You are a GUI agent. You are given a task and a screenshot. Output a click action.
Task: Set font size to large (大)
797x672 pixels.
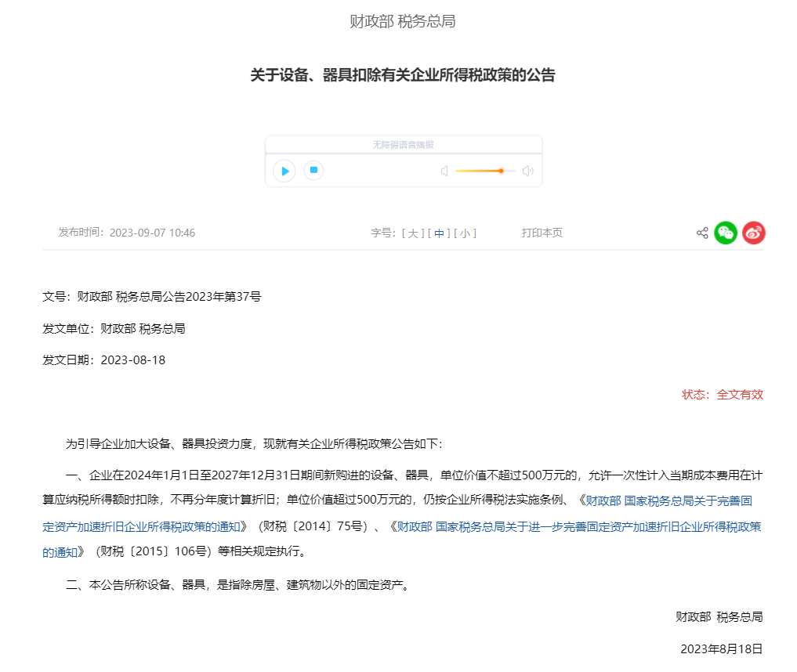pyautogui.click(x=413, y=233)
